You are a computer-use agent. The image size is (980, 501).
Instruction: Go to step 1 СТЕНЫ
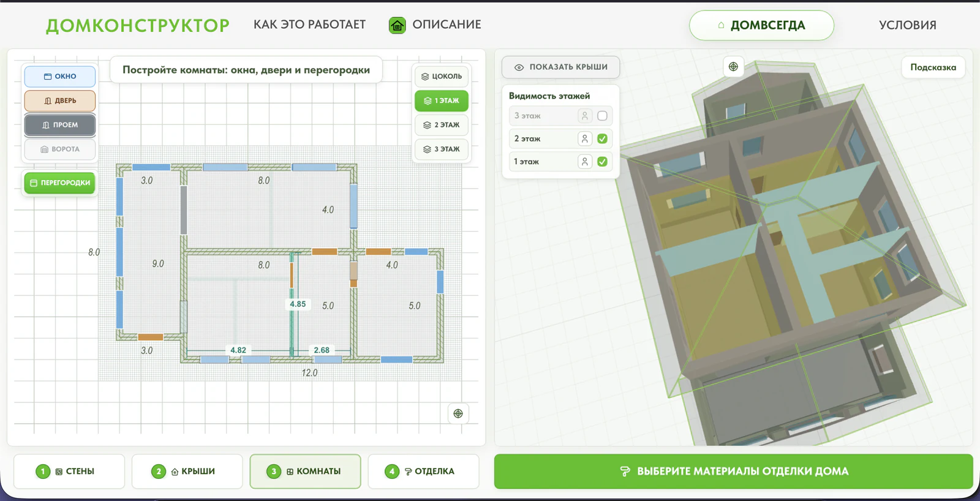[x=69, y=471]
